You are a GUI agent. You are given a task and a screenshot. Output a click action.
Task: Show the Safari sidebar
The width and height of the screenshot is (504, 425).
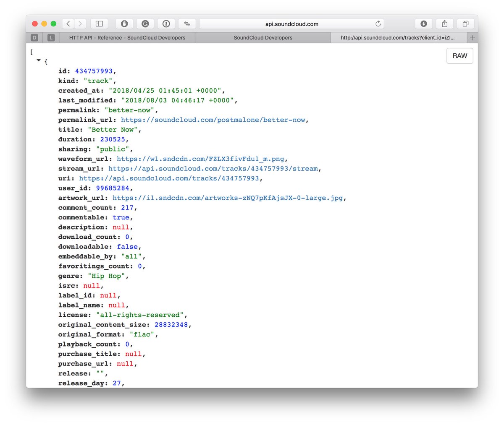tap(99, 24)
